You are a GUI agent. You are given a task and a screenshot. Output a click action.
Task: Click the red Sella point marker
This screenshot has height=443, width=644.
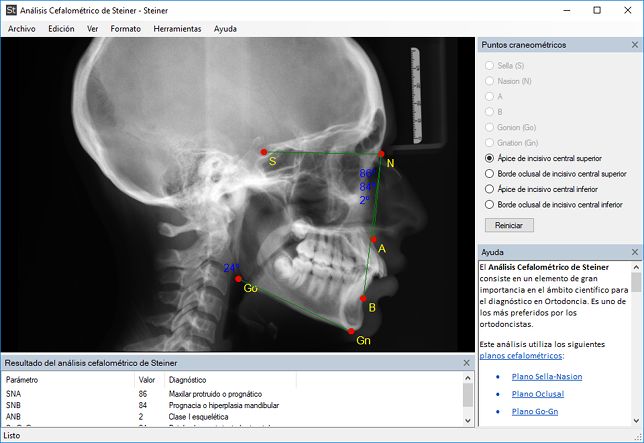point(264,152)
